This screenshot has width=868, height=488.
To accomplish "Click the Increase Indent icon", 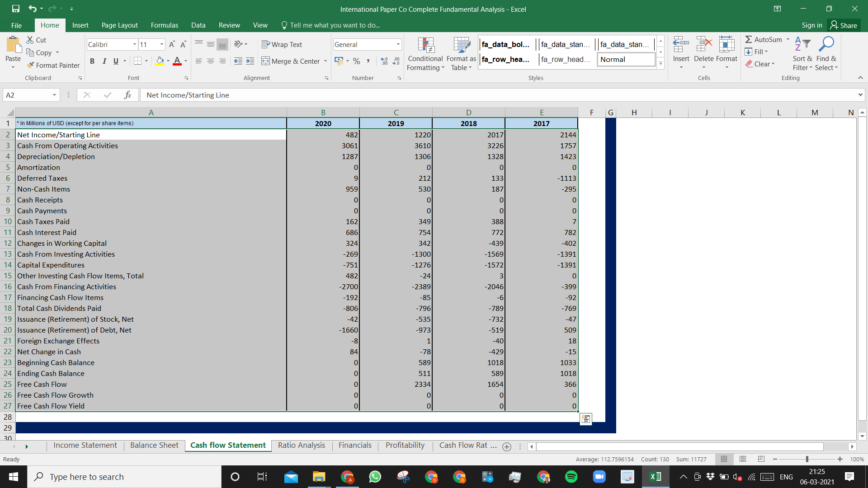I will click(250, 61).
